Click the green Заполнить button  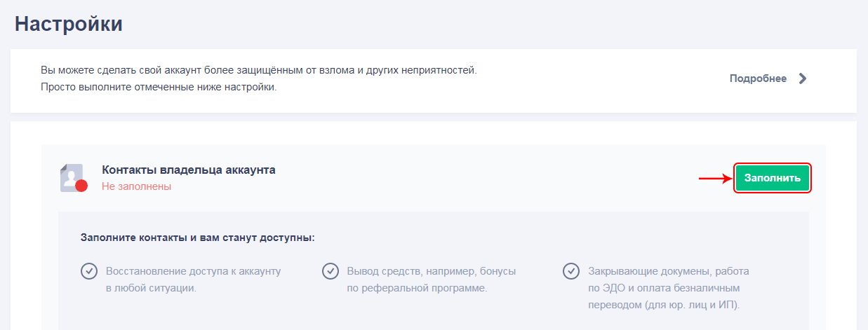click(772, 178)
